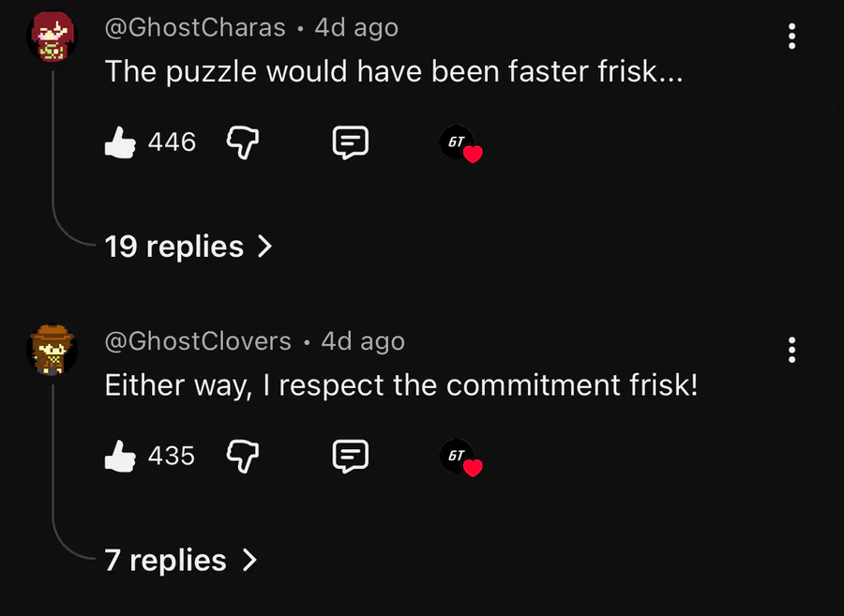Open options menu for @GhostClovers comment

(x=792, y=350)
